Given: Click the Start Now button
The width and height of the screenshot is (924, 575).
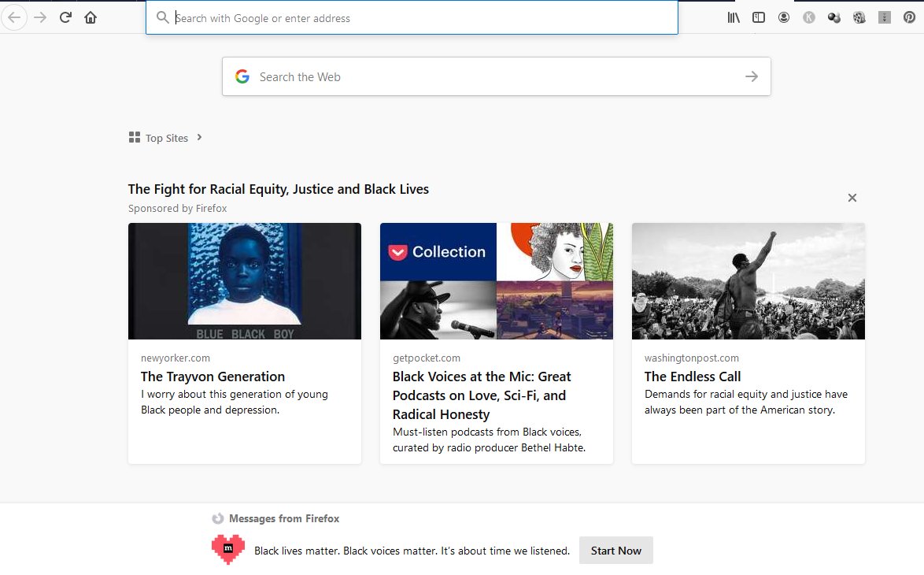Looking at the screenshot, I should pos(615,551).
